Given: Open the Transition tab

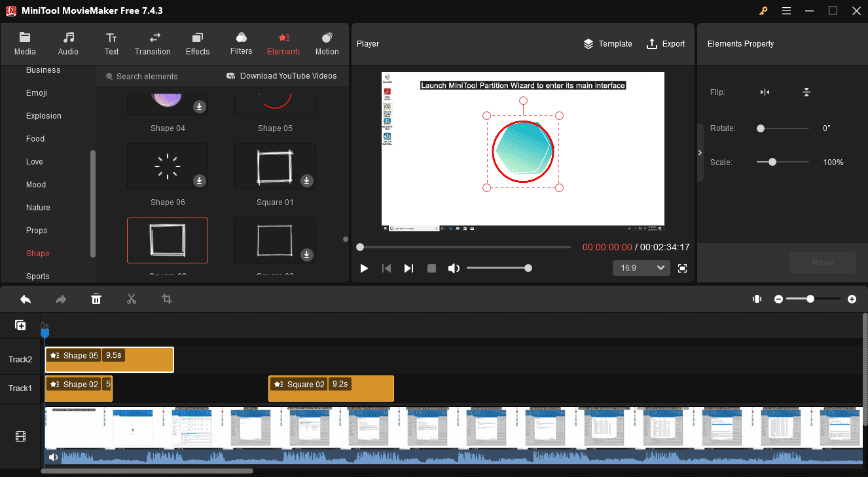Looking at the screenshot, I should [x=153, y=44].
